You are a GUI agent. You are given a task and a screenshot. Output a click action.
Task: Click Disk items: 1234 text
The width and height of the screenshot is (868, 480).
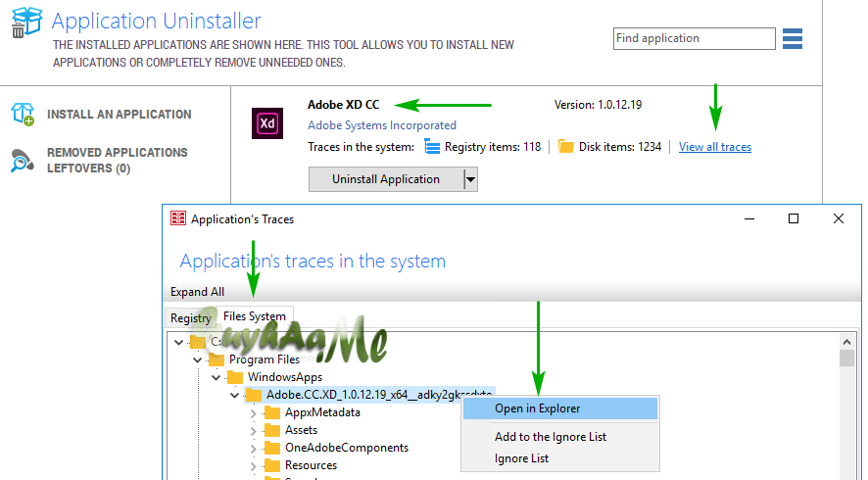click(x=620, y=147)
